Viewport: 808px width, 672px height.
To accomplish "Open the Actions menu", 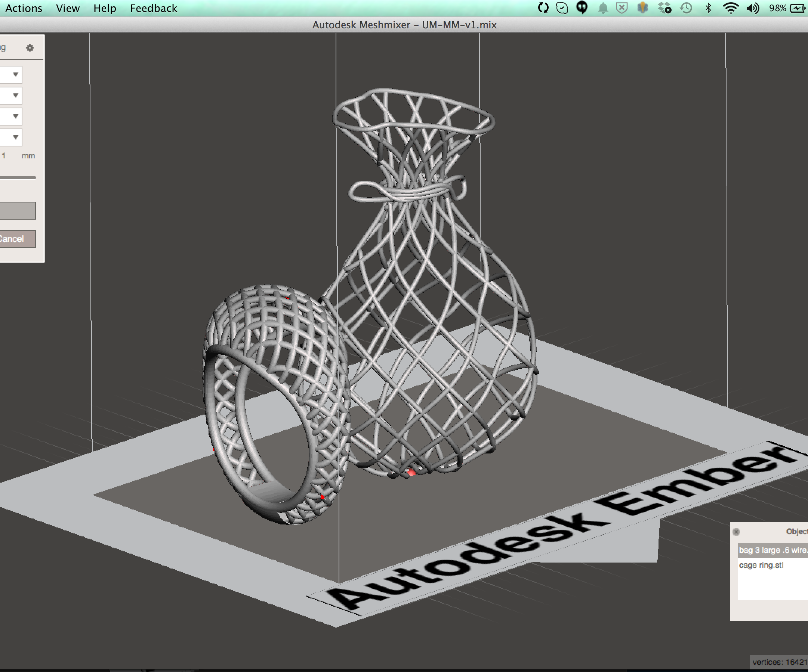I will [24, 8].
